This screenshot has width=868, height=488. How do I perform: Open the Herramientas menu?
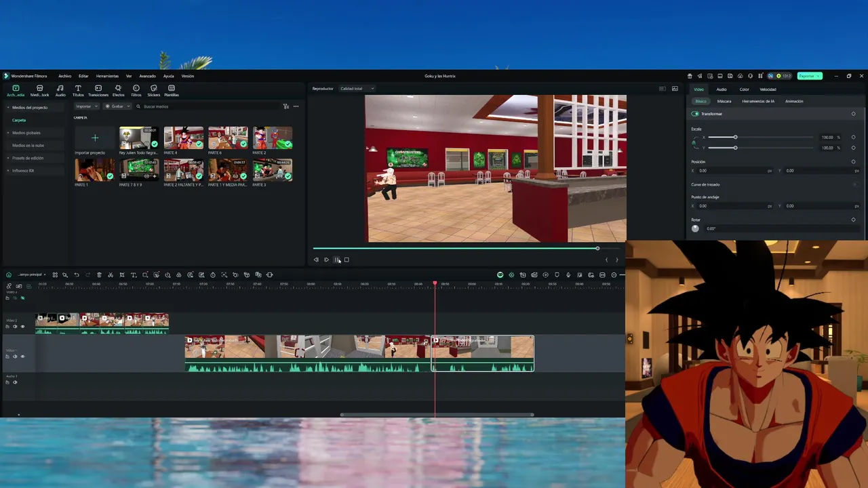click(107, 76)
